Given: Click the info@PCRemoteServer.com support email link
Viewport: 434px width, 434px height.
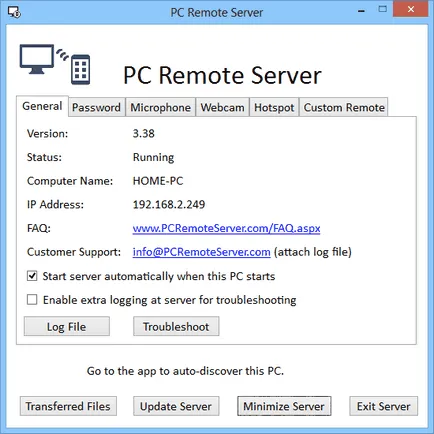Looking at the screenshot, I should tap(201, 252).
